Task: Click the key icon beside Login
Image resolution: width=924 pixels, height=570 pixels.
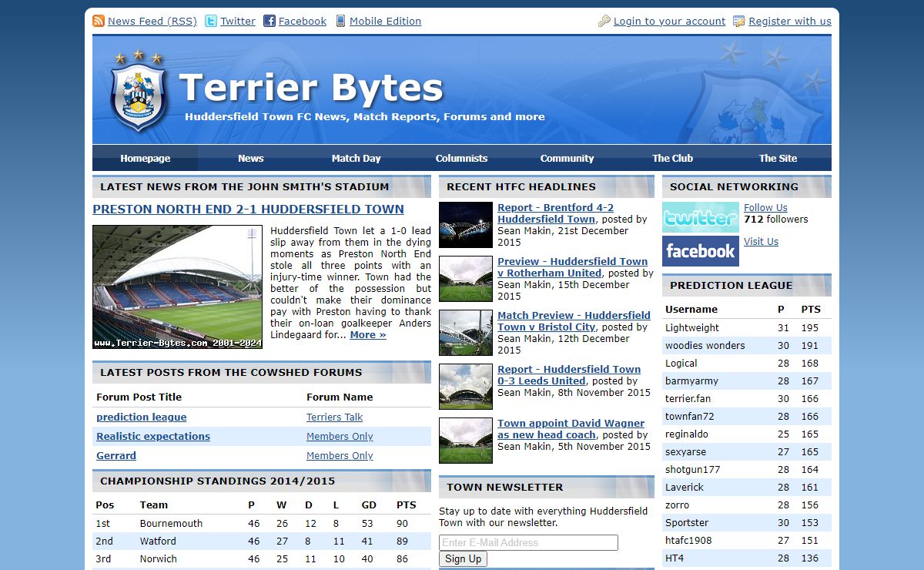Action: (604, 21)
